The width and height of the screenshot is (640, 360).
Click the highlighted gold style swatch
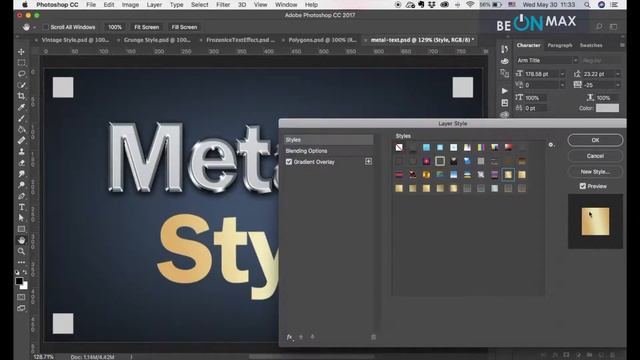coord(508,175)
